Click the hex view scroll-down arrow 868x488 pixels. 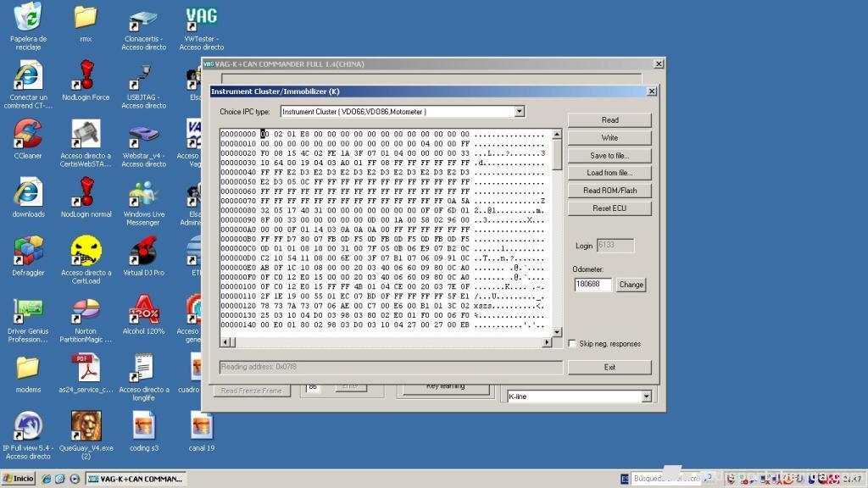pyautogui.click(x=557, y=332)
